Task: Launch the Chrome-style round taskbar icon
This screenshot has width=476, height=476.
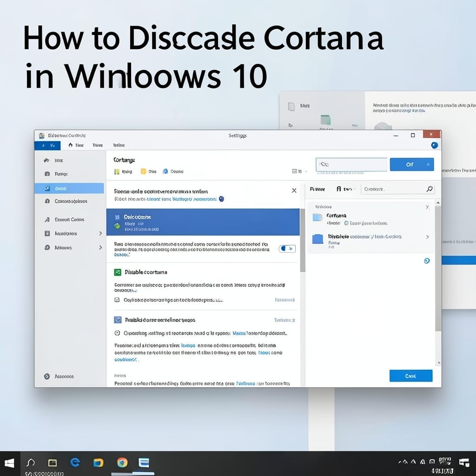Action: [x=122, y=463]
